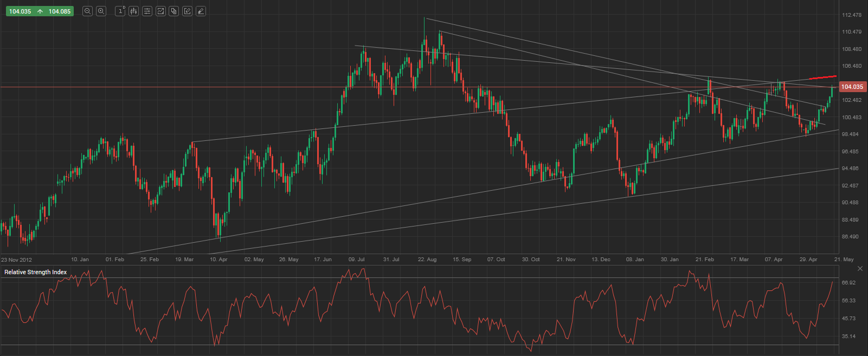Click the green bid/ask price box

(40, 11)
